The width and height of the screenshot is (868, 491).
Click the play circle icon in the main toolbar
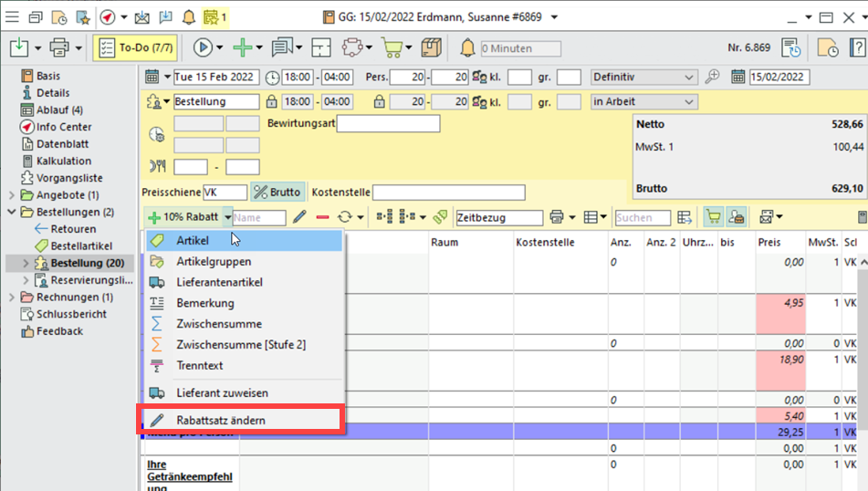pos(203,47)
